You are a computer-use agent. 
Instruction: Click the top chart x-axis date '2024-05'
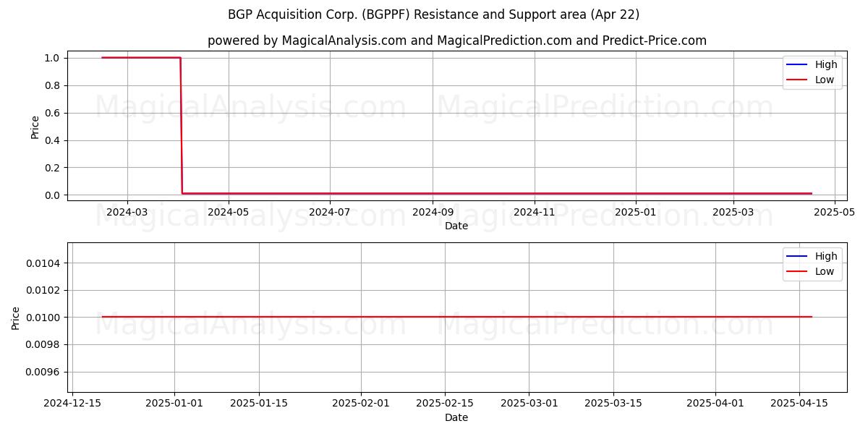coord(229,212)
